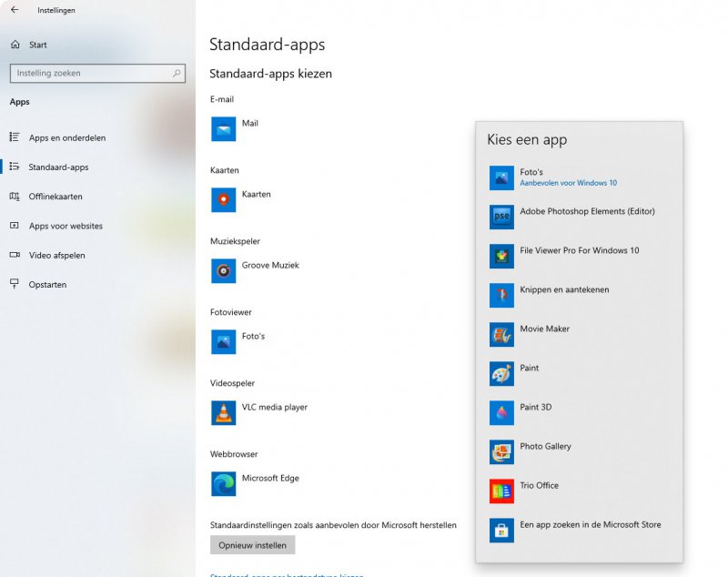Change default web browser Microsoft Edge
The height and width of the screenshot is (577, 728).
click(x=270, y=479)
